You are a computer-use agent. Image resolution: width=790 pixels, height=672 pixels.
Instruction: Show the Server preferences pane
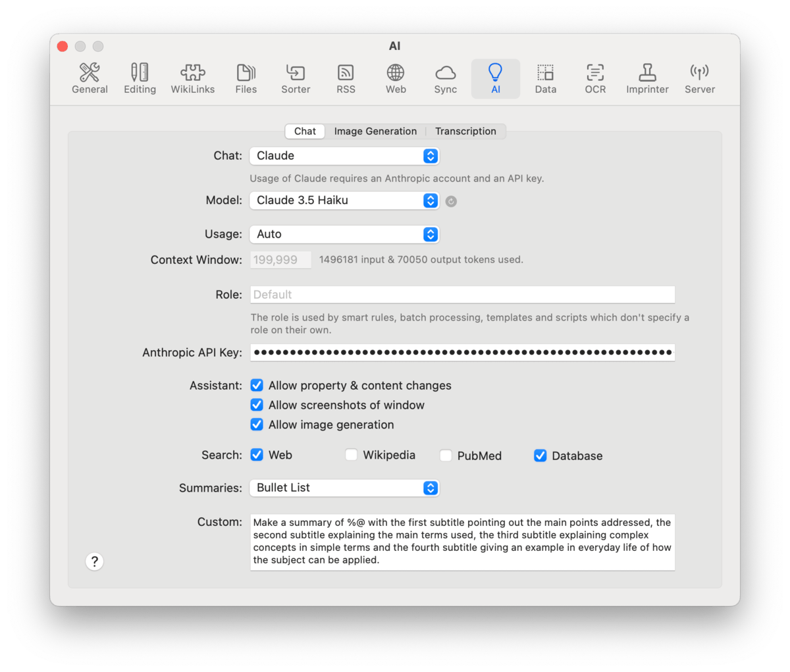point(699,79)
